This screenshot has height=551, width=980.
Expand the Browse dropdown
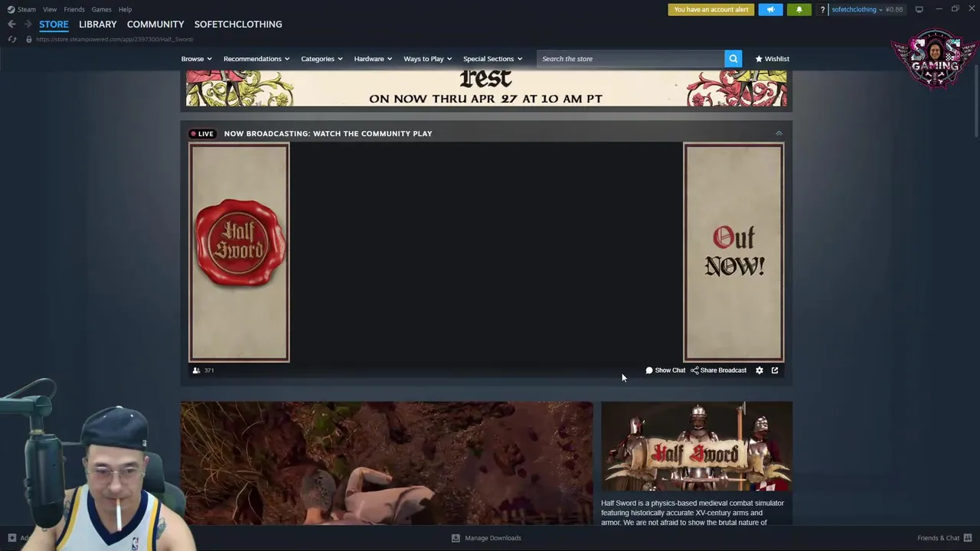[x=196, y=59]
